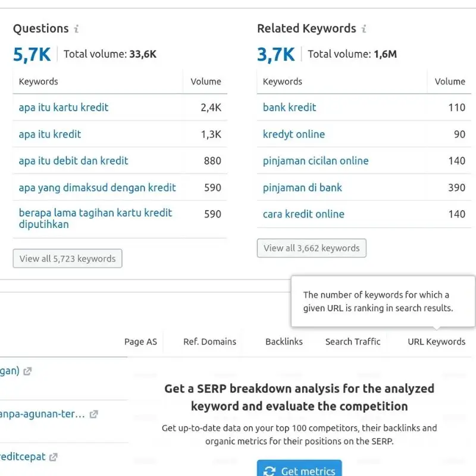
Task: Click the View all 3,662 keywords button
Action: tap(311, 248)
